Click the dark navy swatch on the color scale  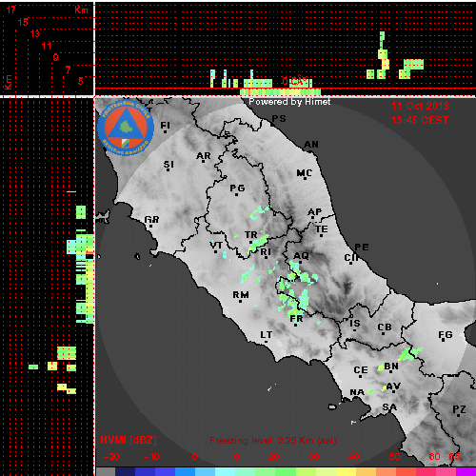pos(125,471)
